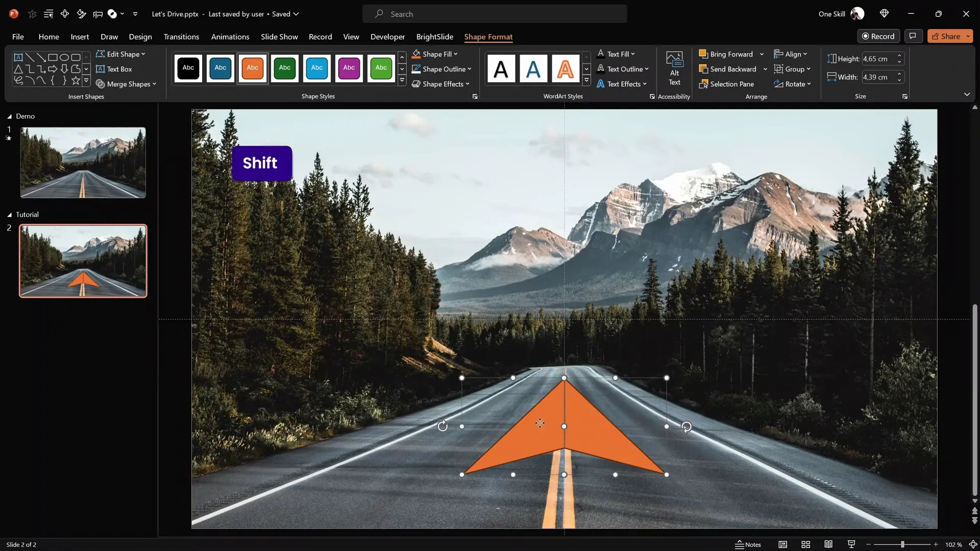Pick the scribble freeform shape
The image size is (980, 551).
(x=18, y=81)
